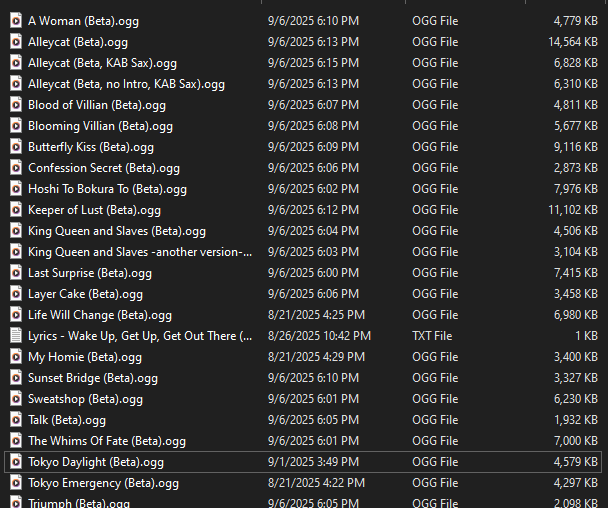Image resolution: width=608 pixels, height=508 pixels.
Task: Select Tokyo Emergency (Beta).ogg file name
Action: pyautogui.click(x=104, y=483)
